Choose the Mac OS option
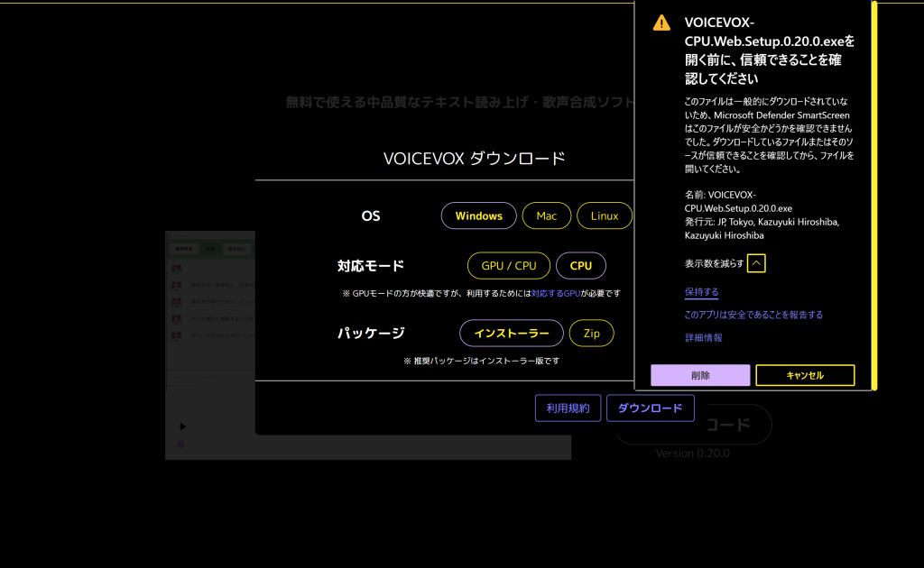This screenshot has height=568, width=924. (x=547, y=216)
